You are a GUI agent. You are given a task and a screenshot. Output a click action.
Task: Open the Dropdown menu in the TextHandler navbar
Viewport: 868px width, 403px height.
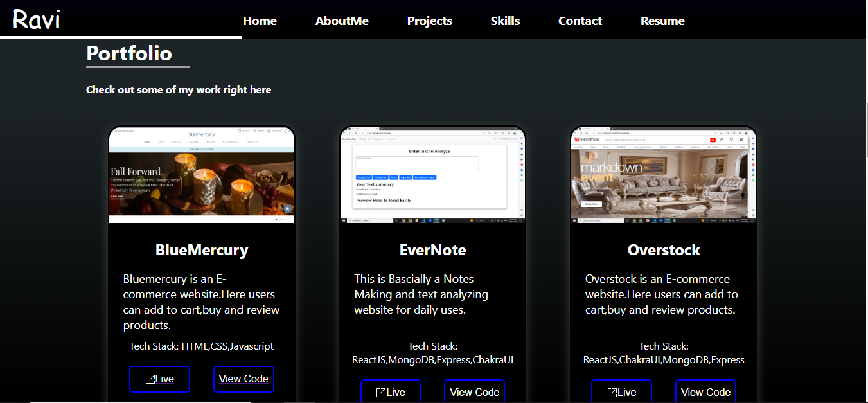(379, 139)
